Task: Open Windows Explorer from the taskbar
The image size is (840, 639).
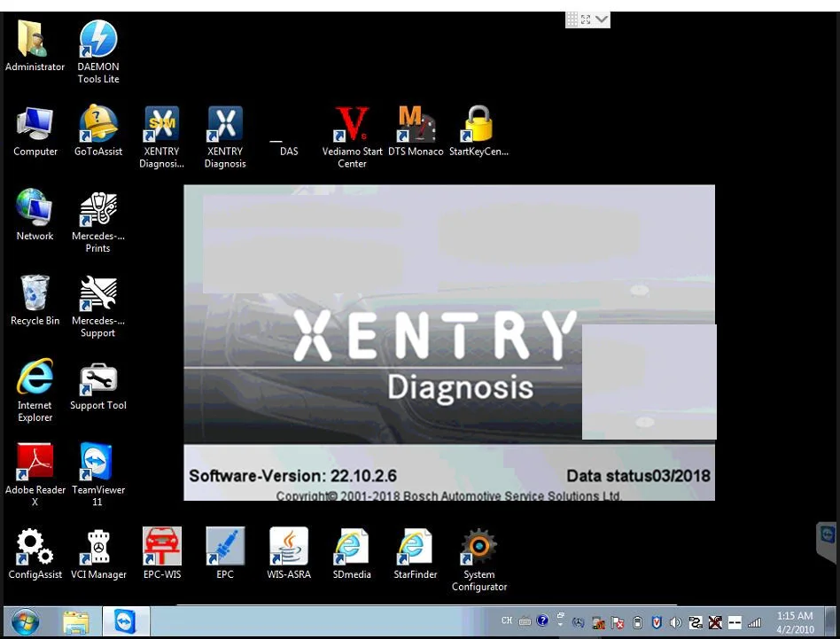Action: (x=76, y=622)
